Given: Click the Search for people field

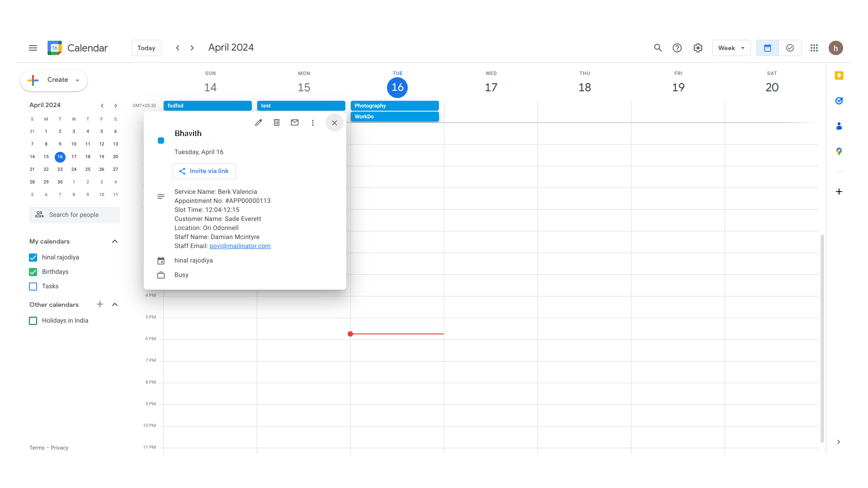Looking at the screenshot, I should [75, 215].
